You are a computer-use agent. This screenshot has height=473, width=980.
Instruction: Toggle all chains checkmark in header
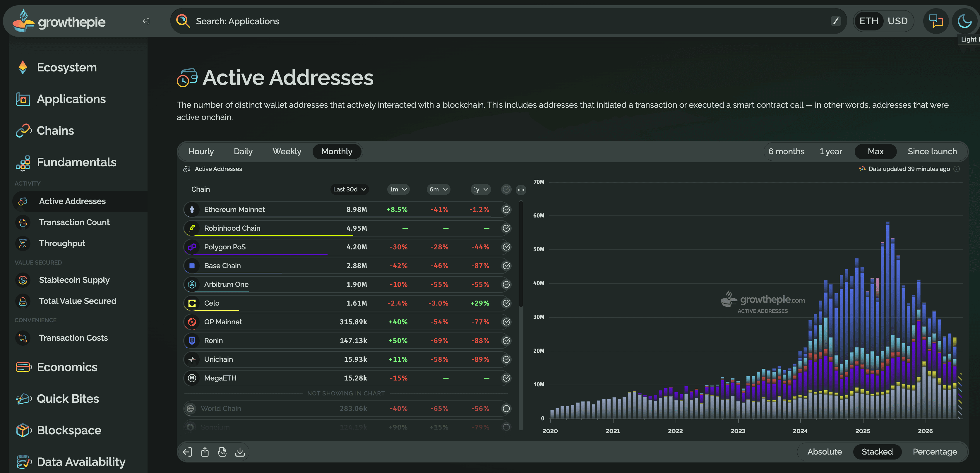[506, 189]
